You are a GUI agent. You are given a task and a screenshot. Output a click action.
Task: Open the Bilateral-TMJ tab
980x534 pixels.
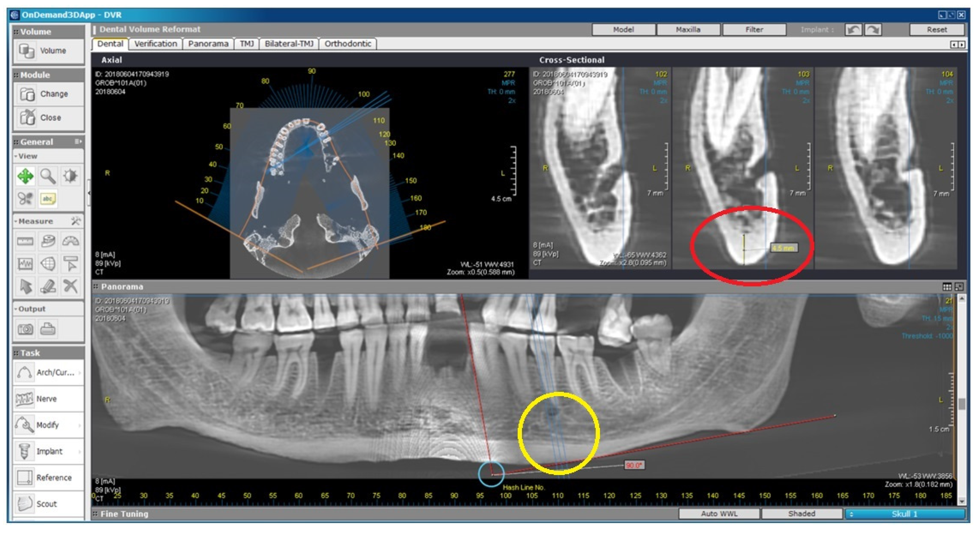pos(289,44)
